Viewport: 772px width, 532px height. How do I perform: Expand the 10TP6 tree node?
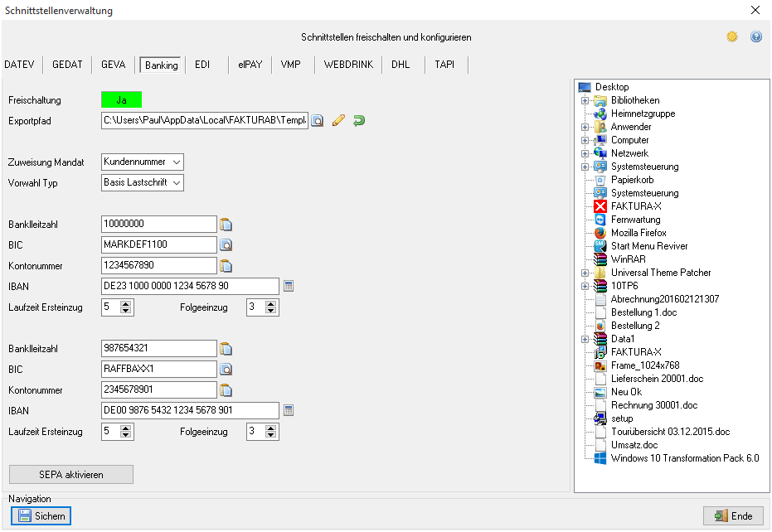click(585, 286)
